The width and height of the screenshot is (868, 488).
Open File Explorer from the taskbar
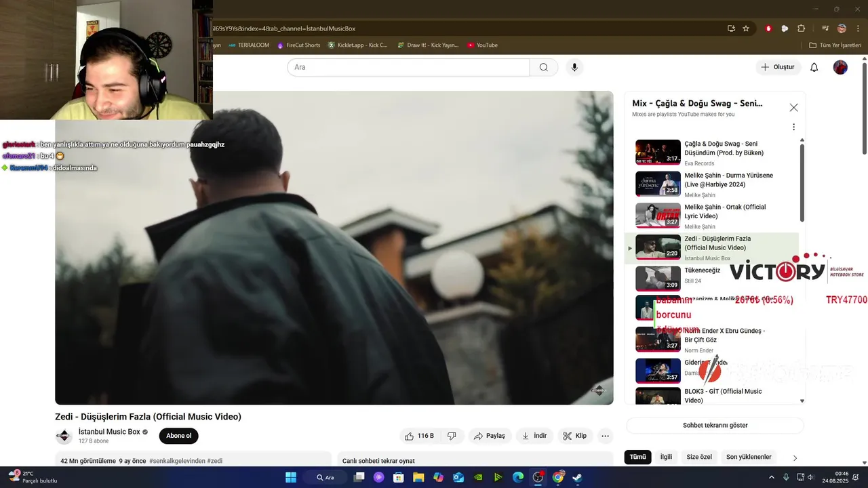coord(418,477)
